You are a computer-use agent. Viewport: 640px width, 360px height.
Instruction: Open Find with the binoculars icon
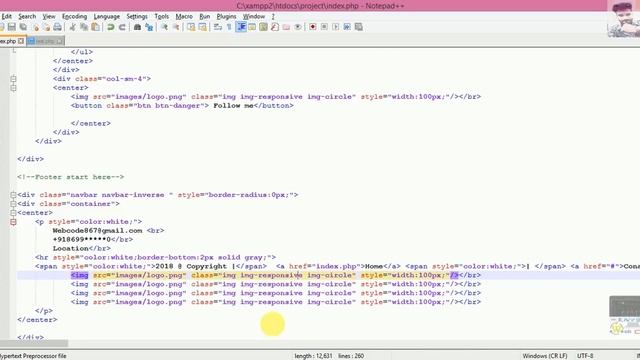pyautogui.click(x=138, y=27)
